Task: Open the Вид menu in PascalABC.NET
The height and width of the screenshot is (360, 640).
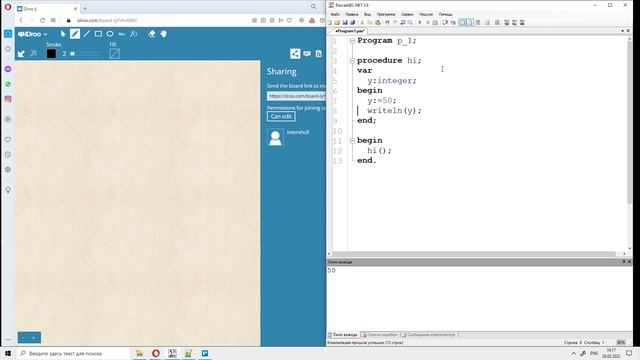Action: coord(367,14)
